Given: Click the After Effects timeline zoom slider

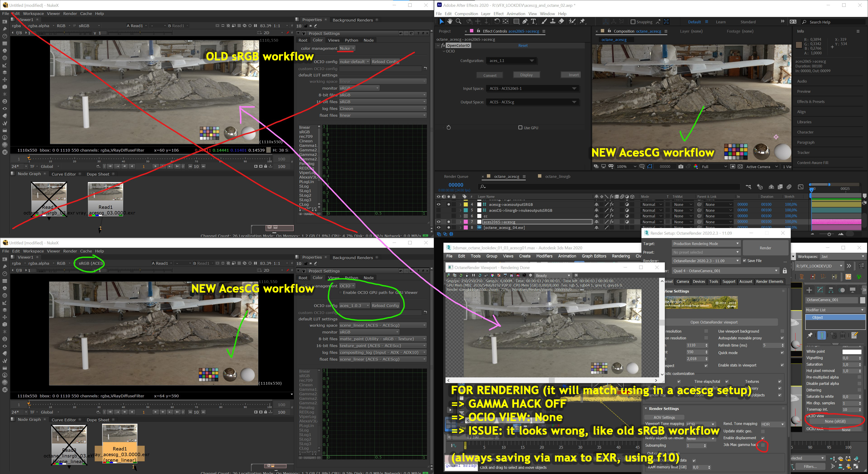Looking at the screenshot, I should 829,234.
